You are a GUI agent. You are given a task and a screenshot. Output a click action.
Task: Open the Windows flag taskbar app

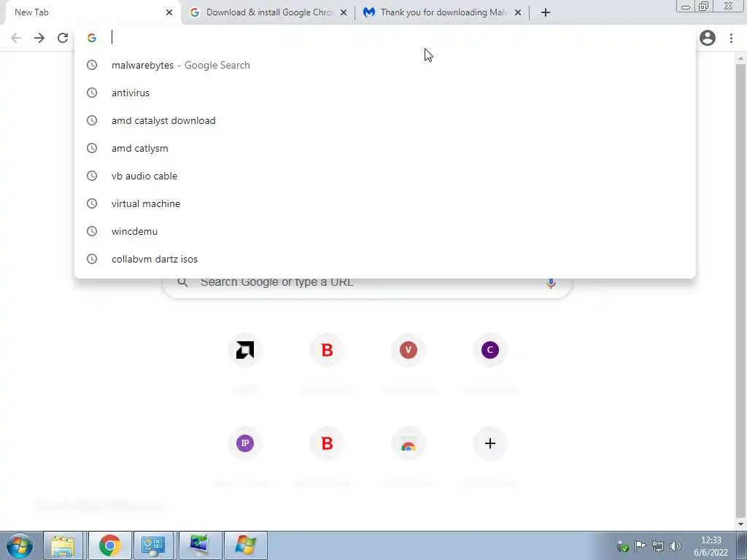[x=245, y=545]
